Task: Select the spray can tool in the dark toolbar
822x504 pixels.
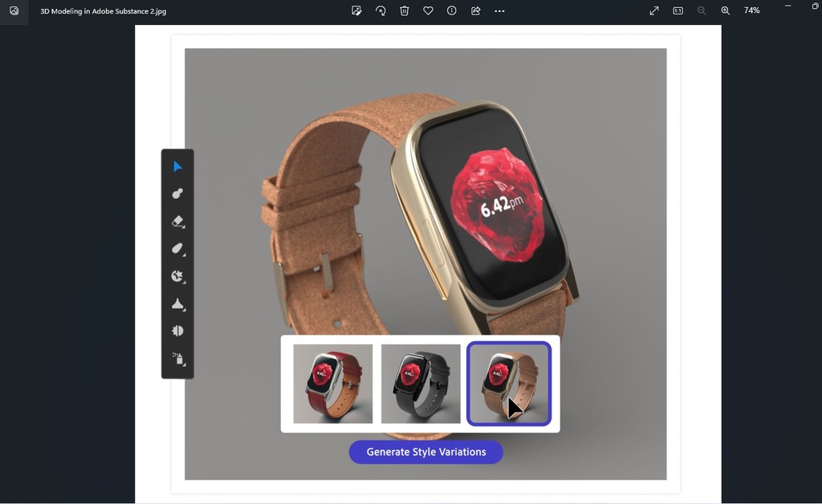Action: click(x=178, y=359)
